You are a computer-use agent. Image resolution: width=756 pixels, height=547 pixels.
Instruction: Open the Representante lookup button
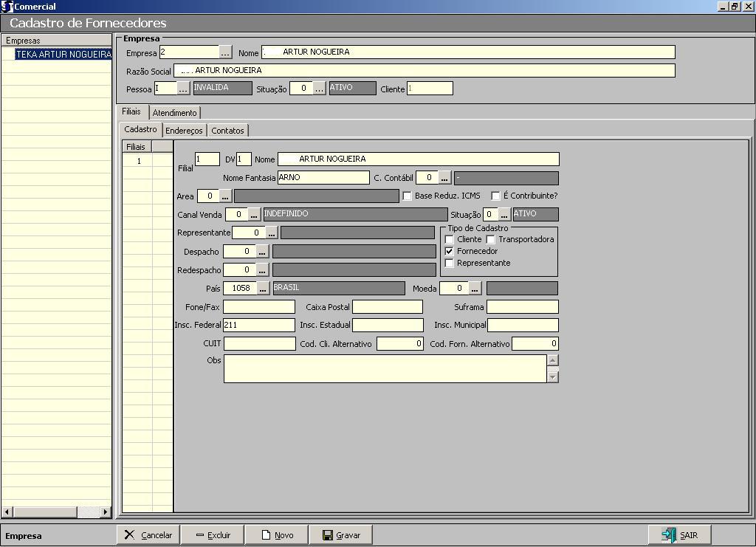click(x=271, y=233)
